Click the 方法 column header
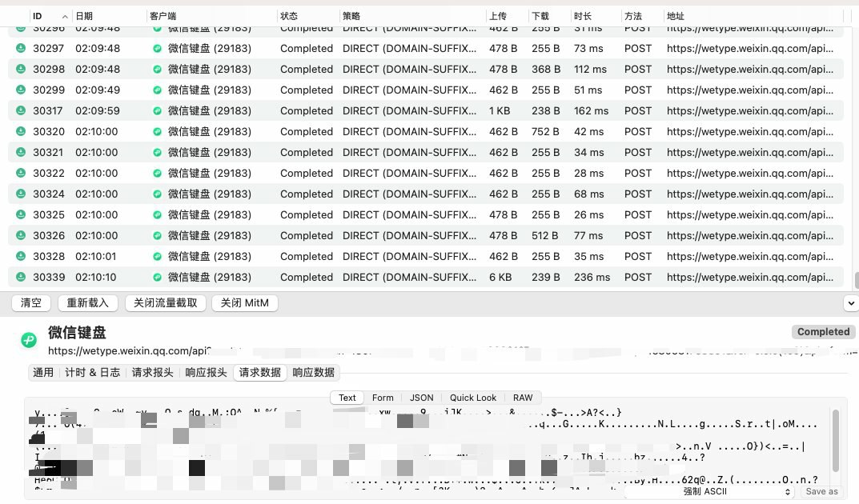Screen dimensions: 859x504 tap(642, 17)
